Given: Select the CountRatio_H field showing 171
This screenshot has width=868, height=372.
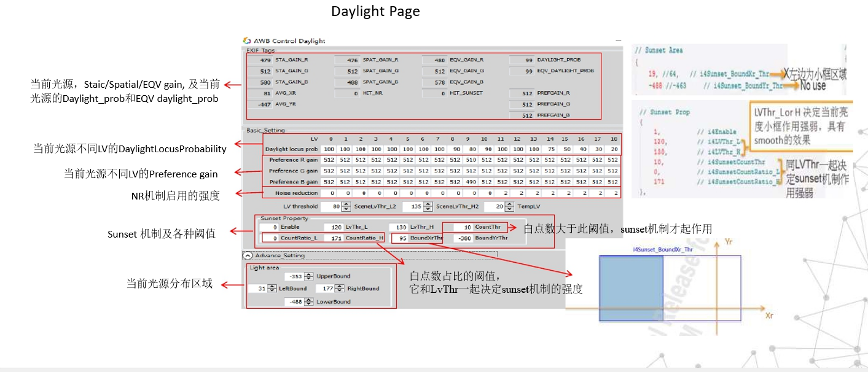Looking at the screenshot, I should pyautogui.click(x=334, y=238).
